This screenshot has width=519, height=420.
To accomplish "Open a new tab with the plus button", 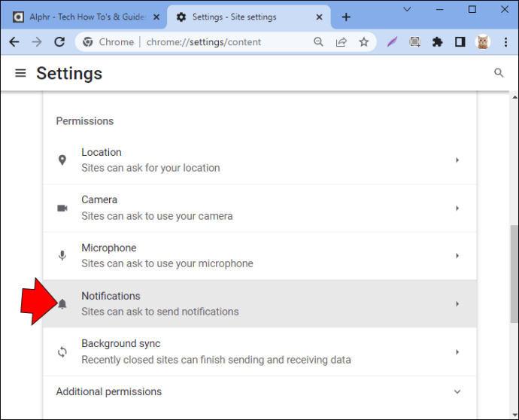I will tap(346, 17).
